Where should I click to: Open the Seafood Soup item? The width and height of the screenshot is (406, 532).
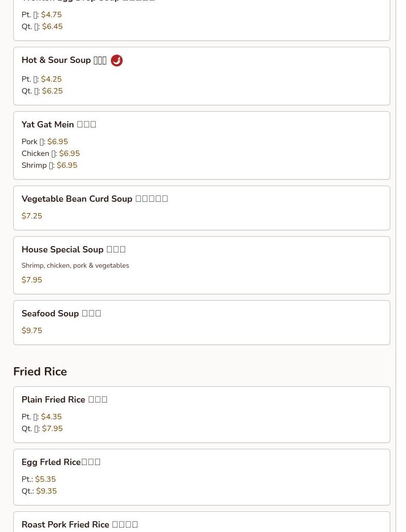click(x=202, y=323)
